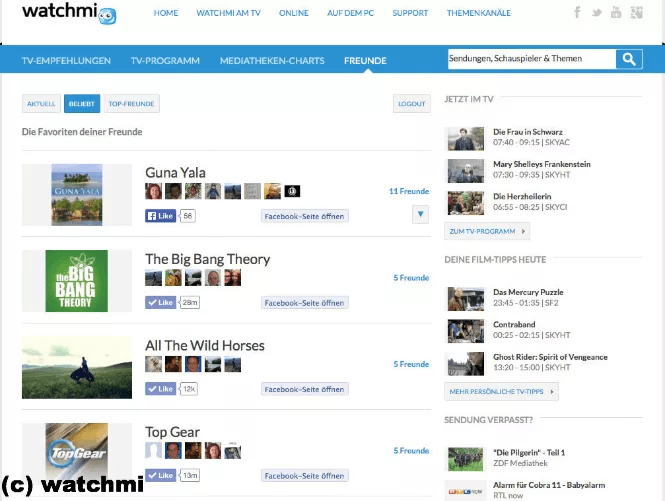Open WATCHMI AM TV menu item

coord(228,13)
